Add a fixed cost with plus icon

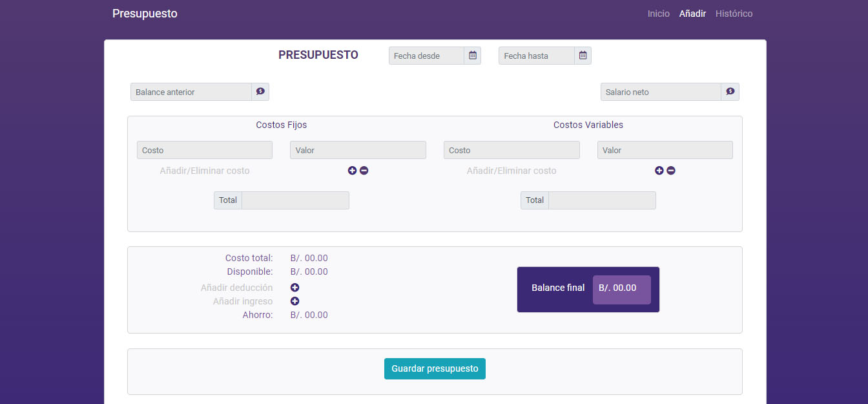point(352,171)
